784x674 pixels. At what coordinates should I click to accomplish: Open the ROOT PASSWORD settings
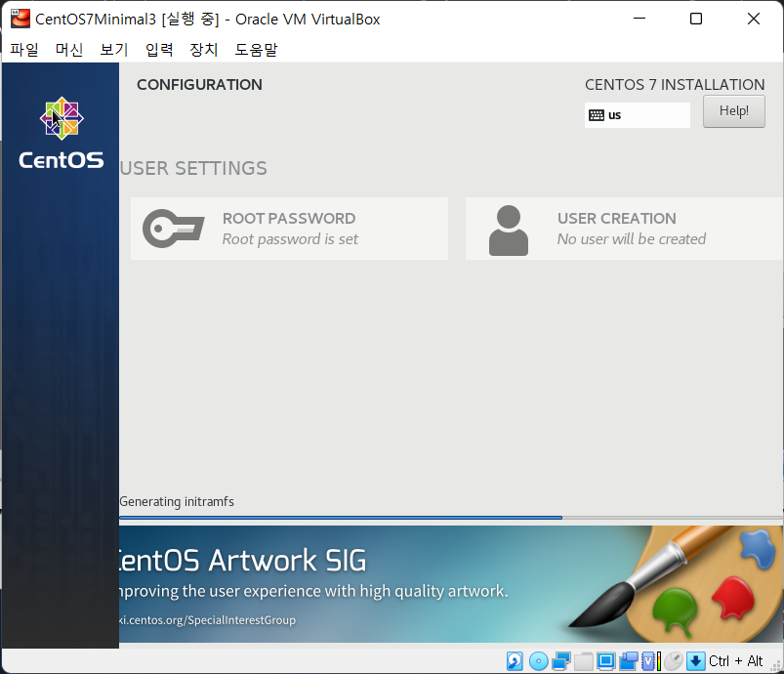289,229
